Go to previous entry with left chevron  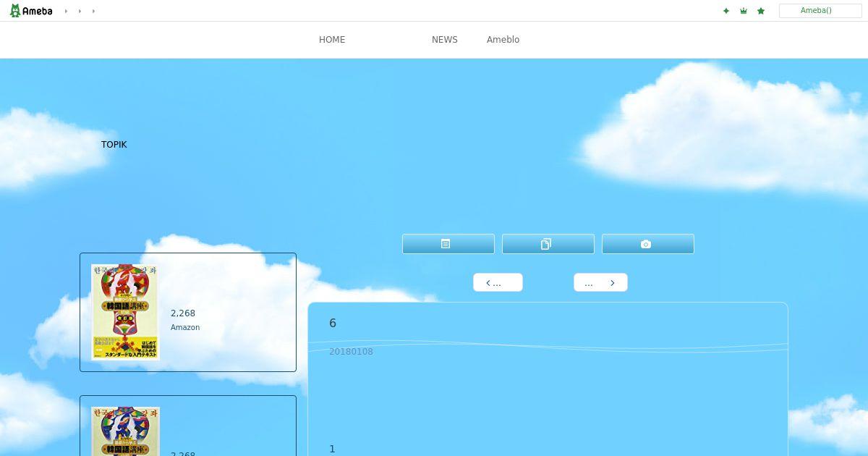coord(498,282)
